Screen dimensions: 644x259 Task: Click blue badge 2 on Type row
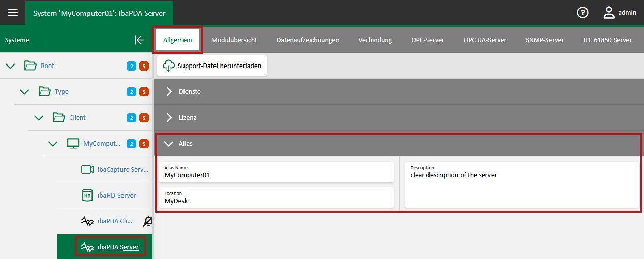131,92
